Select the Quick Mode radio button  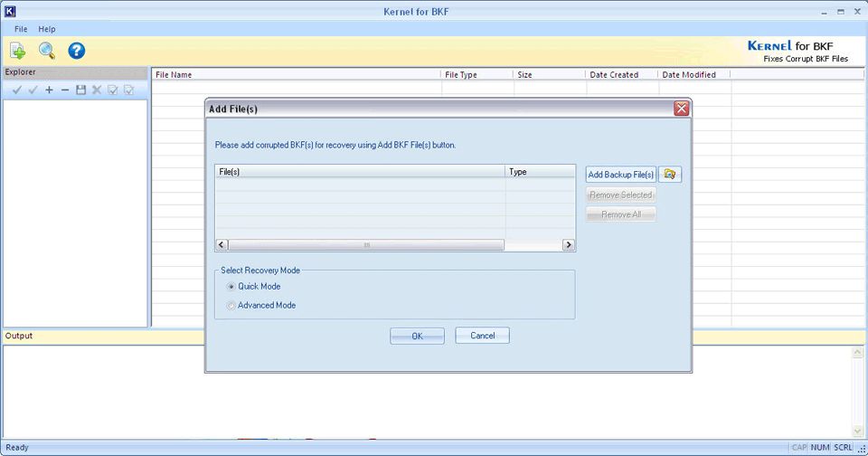coord(231,287)
